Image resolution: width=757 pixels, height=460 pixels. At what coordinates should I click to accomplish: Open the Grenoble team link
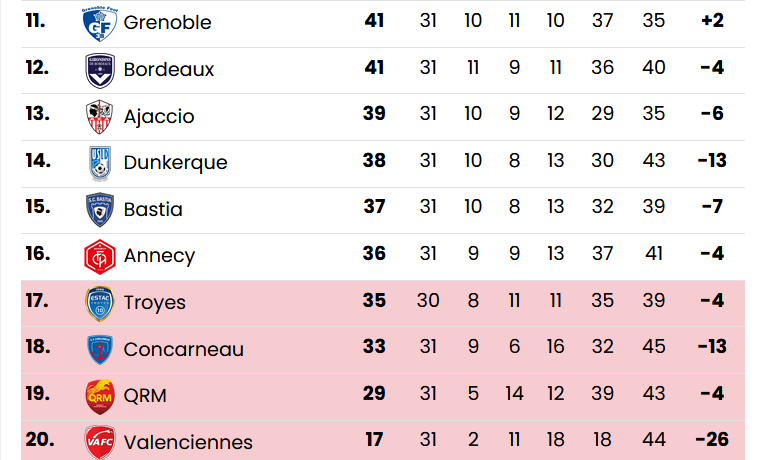[167, 23]
